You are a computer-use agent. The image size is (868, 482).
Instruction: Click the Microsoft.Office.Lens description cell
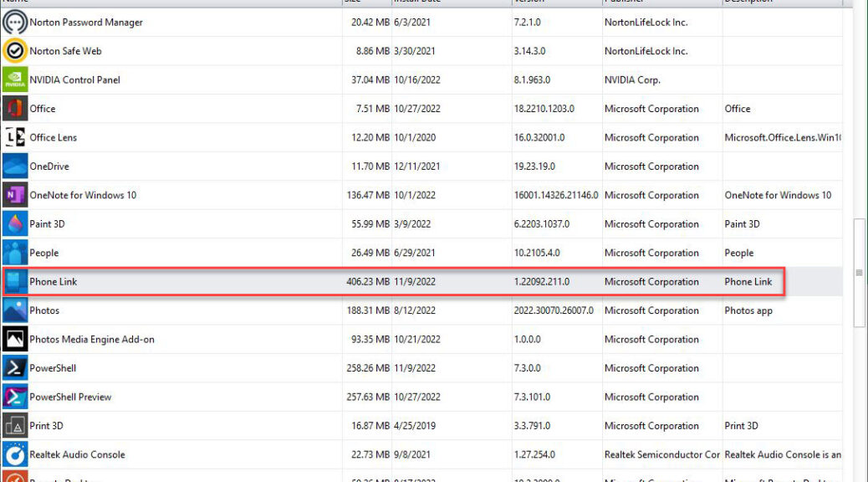783,137
